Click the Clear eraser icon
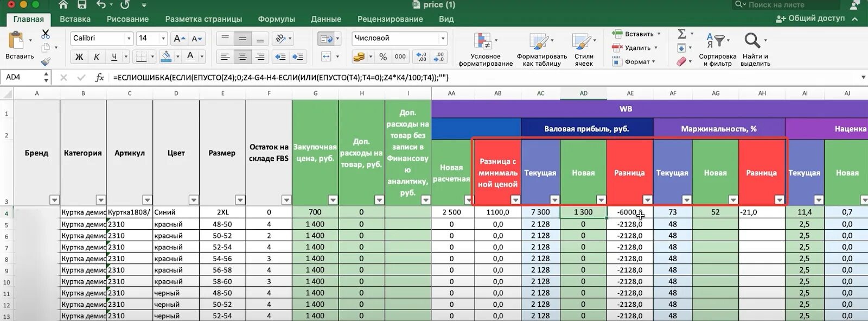Image resolution: width=868 pixels, height=321 pixels. (x=681, y=61)
